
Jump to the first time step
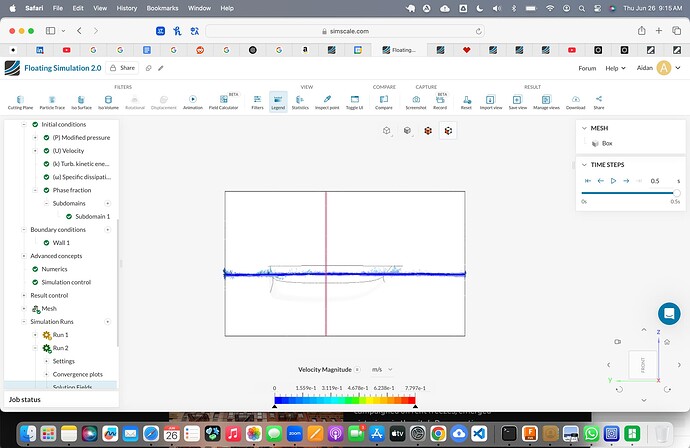coord(587,181)
